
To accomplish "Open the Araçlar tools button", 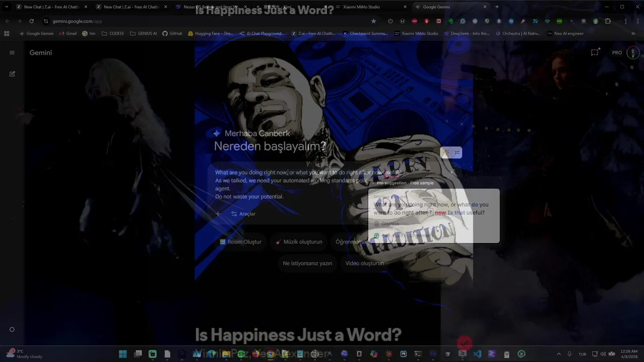I will click(244, 214).
